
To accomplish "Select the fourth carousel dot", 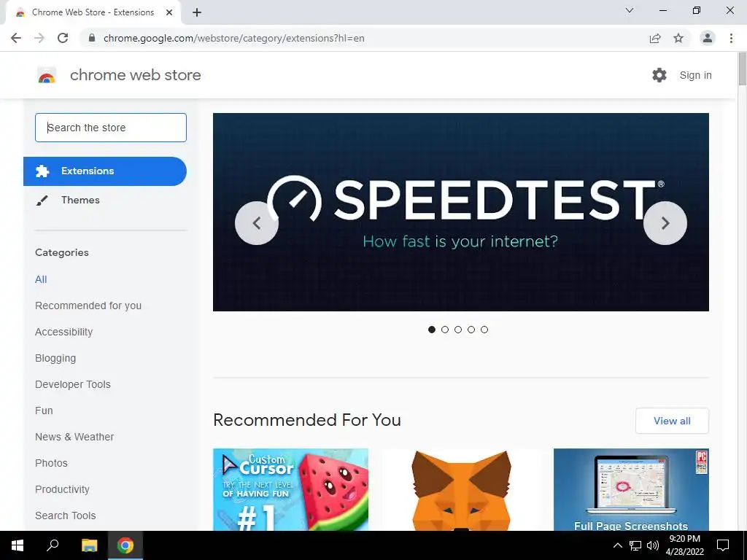I will 471,330.
